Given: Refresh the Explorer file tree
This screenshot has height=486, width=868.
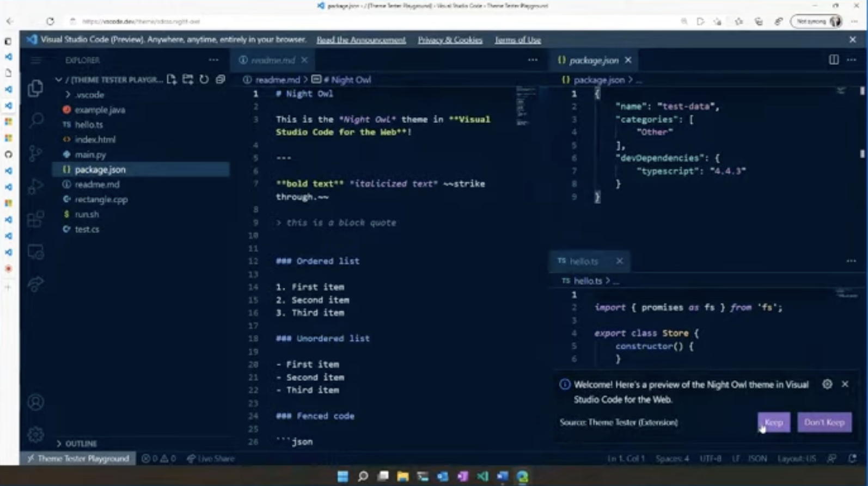Looking at the screenshot, I should click(x=204, y=79).
